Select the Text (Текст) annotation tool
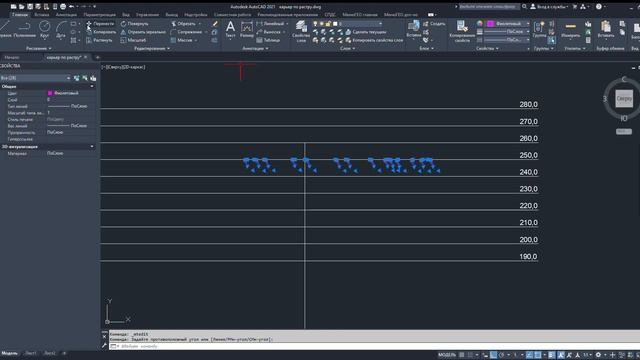 [x=230, y=29]
